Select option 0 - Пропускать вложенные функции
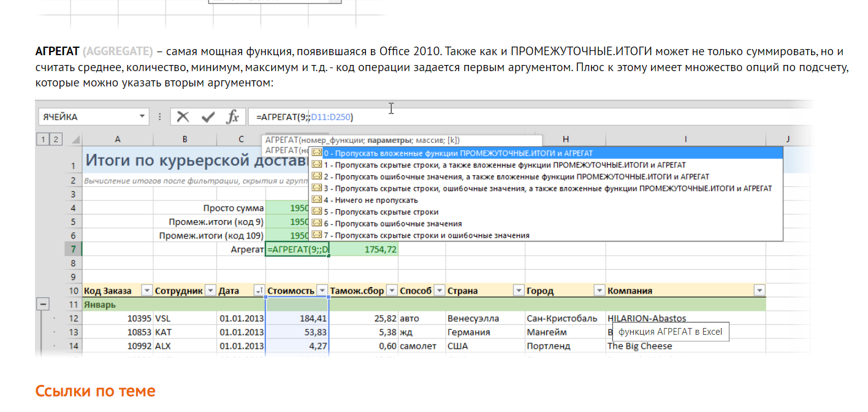Viewport: 868px width, 412px height. (x=546, y=153)
